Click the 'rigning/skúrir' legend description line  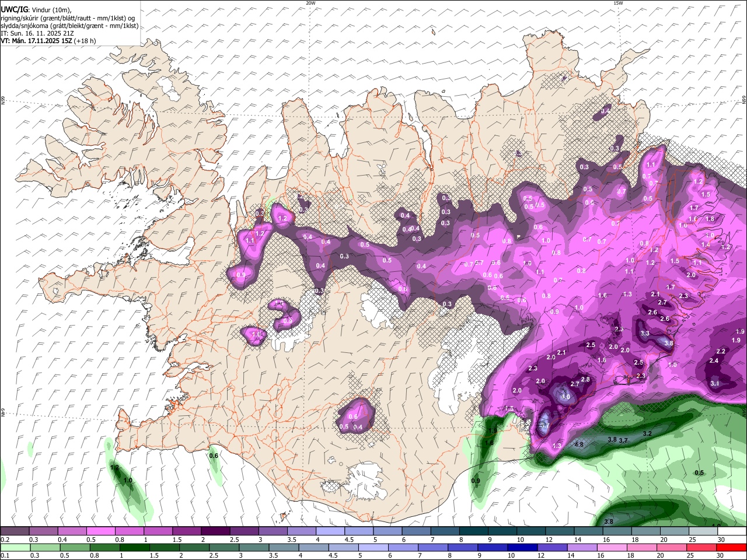[x=67, y=17]
